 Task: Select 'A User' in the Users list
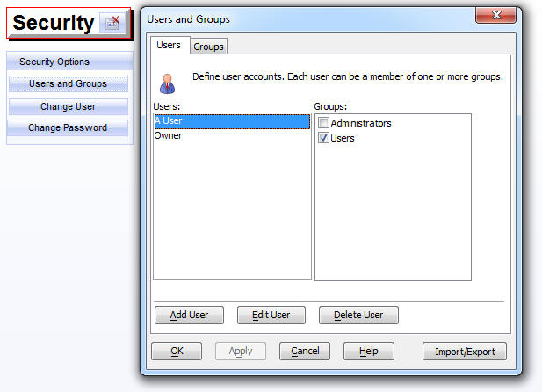tap(231, 121)
